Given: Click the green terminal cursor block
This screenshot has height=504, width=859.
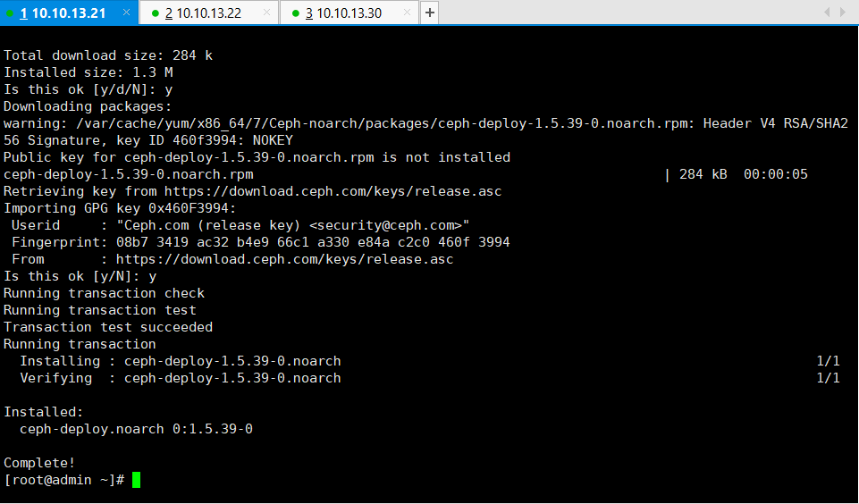Looking at the screenshot, I should click(137, 480).
